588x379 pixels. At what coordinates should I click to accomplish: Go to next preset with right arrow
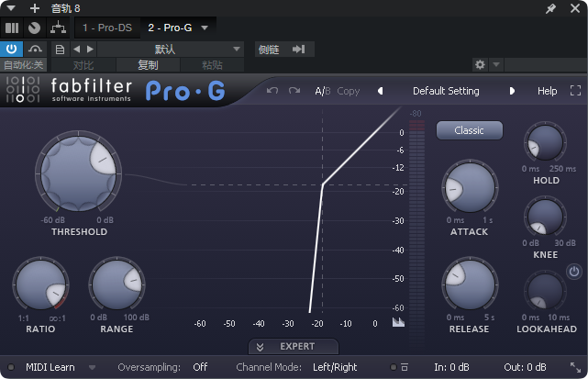[512, 91]
